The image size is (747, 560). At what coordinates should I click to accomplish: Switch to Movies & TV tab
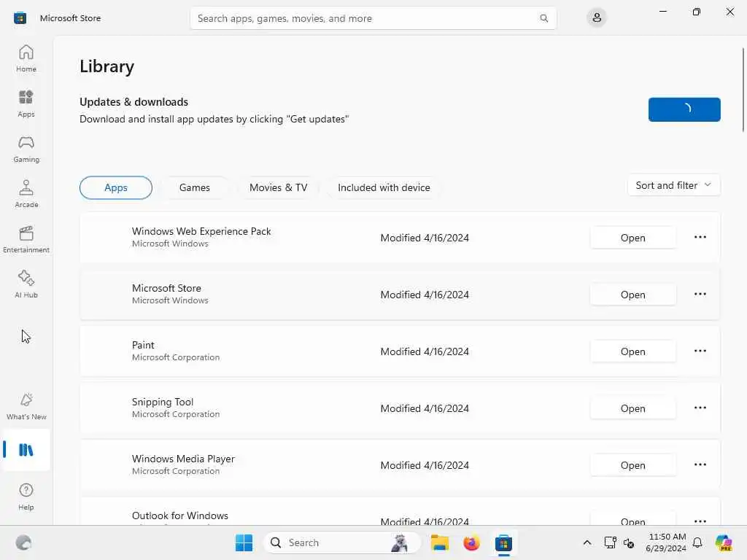point(278,187)
